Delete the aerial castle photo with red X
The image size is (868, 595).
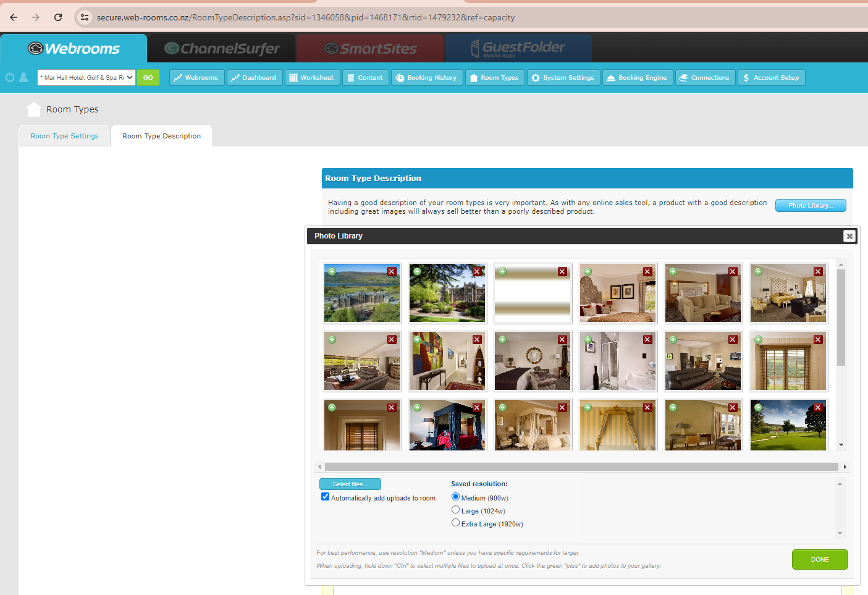(392, 272)
